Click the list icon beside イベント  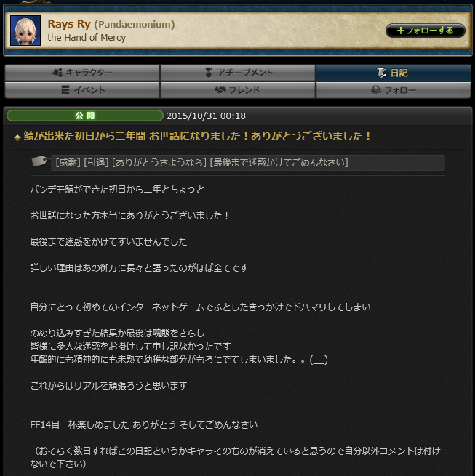[x=65, y=90]
